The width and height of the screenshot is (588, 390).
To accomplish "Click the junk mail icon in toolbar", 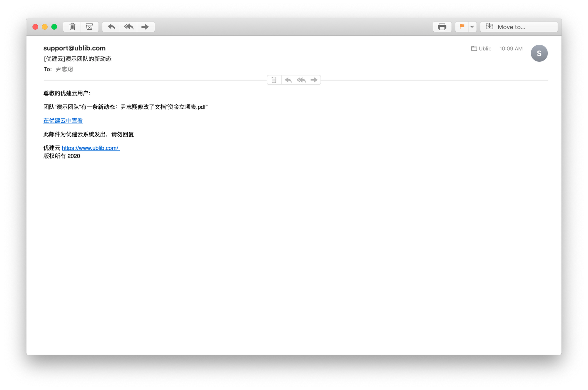I will [89, 27].
